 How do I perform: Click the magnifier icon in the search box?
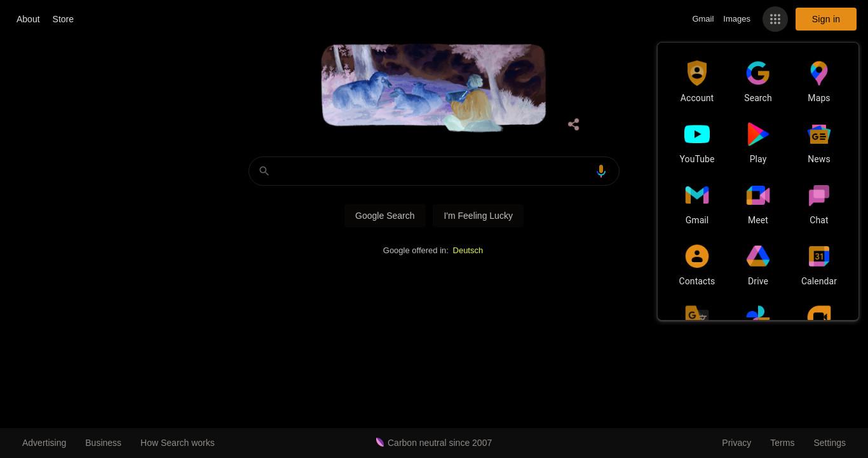(x=264, y=171)
